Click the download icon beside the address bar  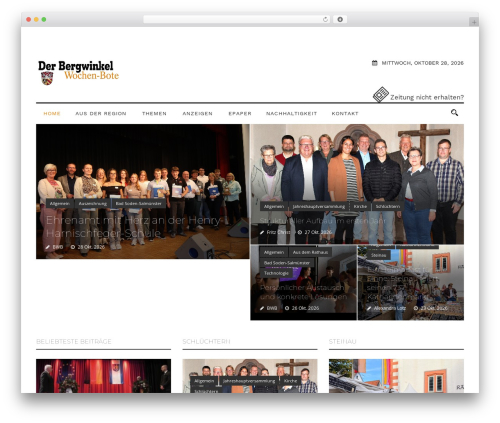coord(340,19)
